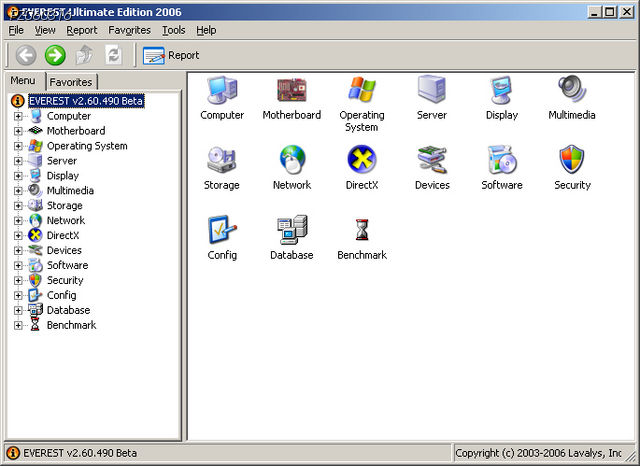Select EVEREST v2.60.490 Beta root tree item
Viewport: 640px width, 466px height.
point(86,101)
